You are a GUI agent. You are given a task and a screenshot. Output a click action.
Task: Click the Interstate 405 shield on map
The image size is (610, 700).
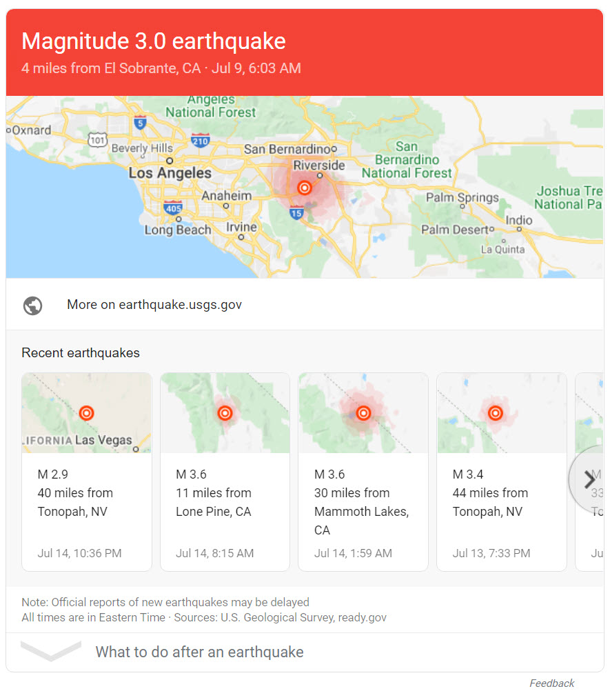[x=173, y=207]
